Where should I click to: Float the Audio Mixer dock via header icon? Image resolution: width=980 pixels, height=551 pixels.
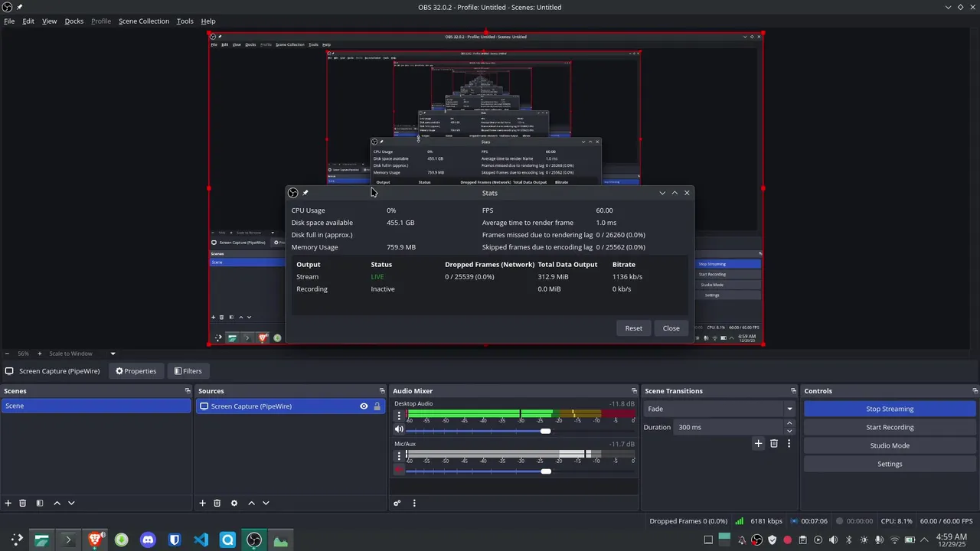coord(634,391)
